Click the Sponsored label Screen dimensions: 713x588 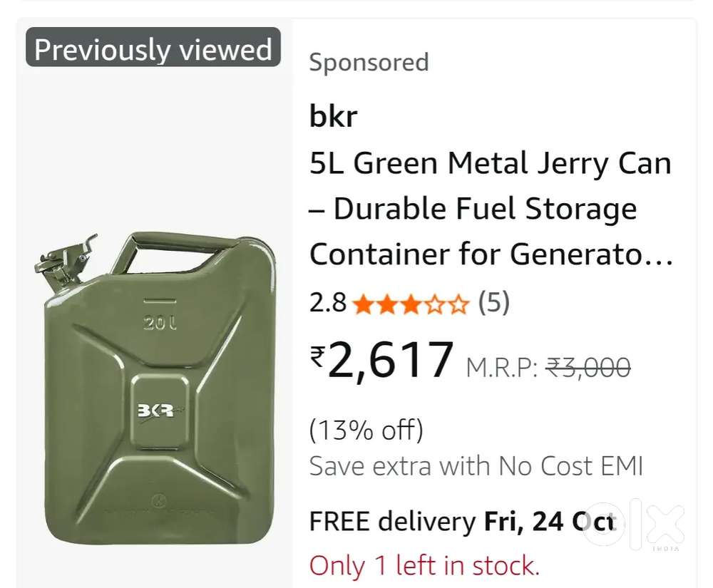(x=369, y=63)
